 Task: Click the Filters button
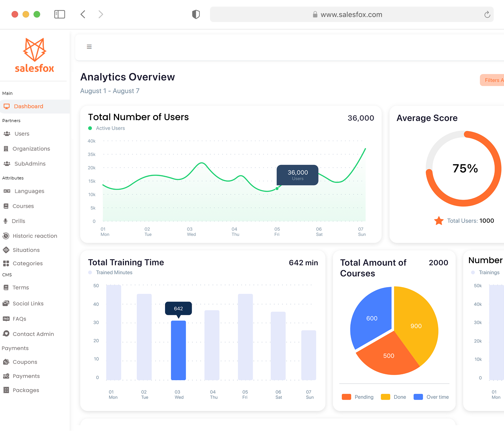click(x=492, y=80)
